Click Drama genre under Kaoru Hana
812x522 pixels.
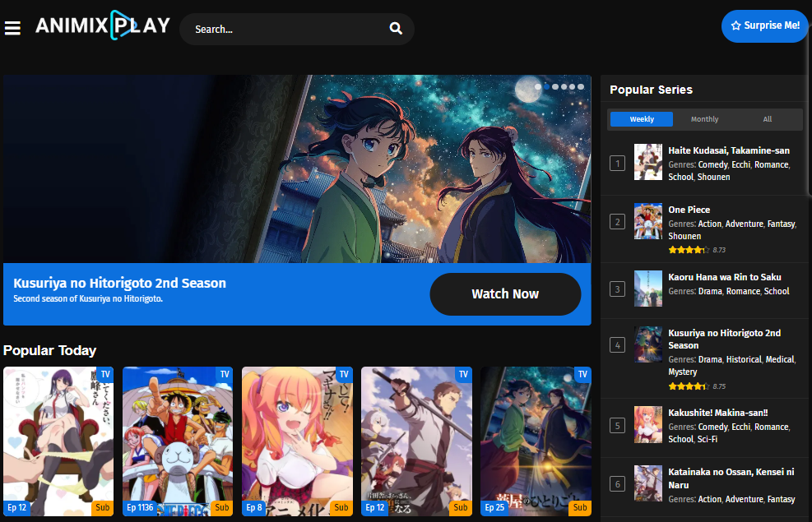point(710,291)
